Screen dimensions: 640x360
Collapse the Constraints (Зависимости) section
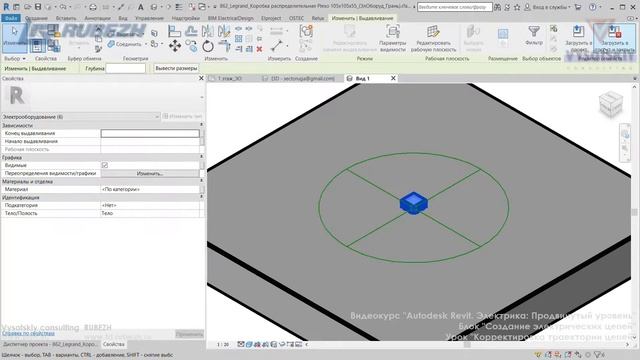click(201, 125)
